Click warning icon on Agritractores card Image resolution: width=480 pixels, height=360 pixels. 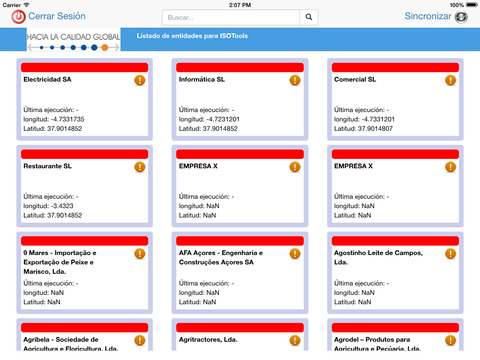[x=295, y=340]
